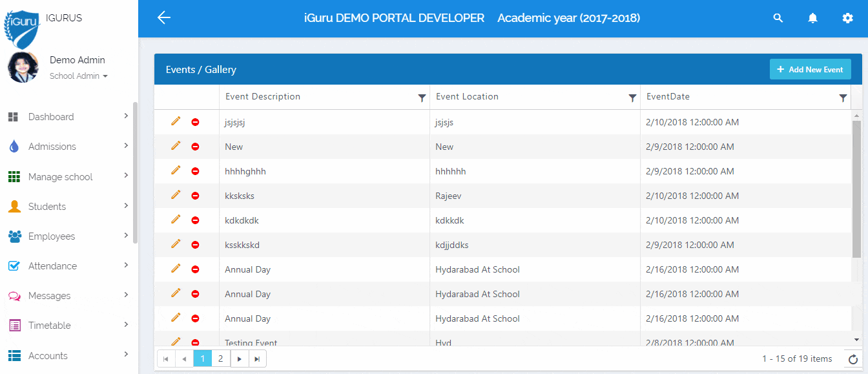Expand the Attendance menu chevron
The height and width of the screenshot is (374, 868).
pos(126,265)
